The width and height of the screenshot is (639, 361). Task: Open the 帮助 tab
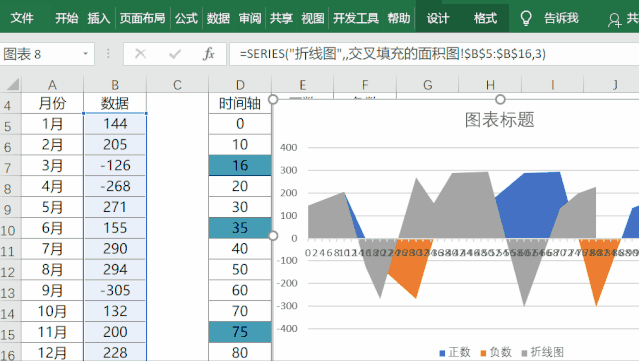pos(399,18)
